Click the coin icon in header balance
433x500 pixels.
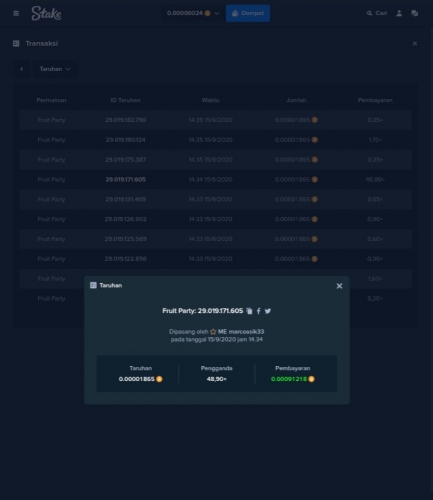coord(207,13)
